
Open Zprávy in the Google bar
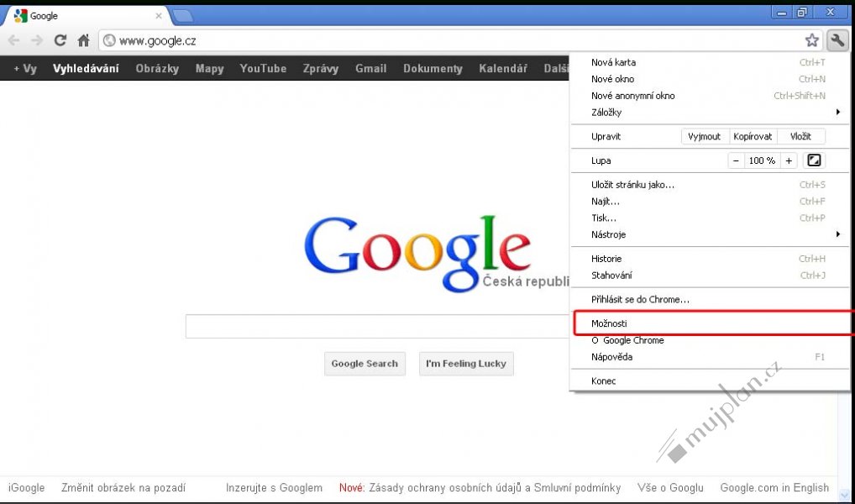(x=321, y=69)
